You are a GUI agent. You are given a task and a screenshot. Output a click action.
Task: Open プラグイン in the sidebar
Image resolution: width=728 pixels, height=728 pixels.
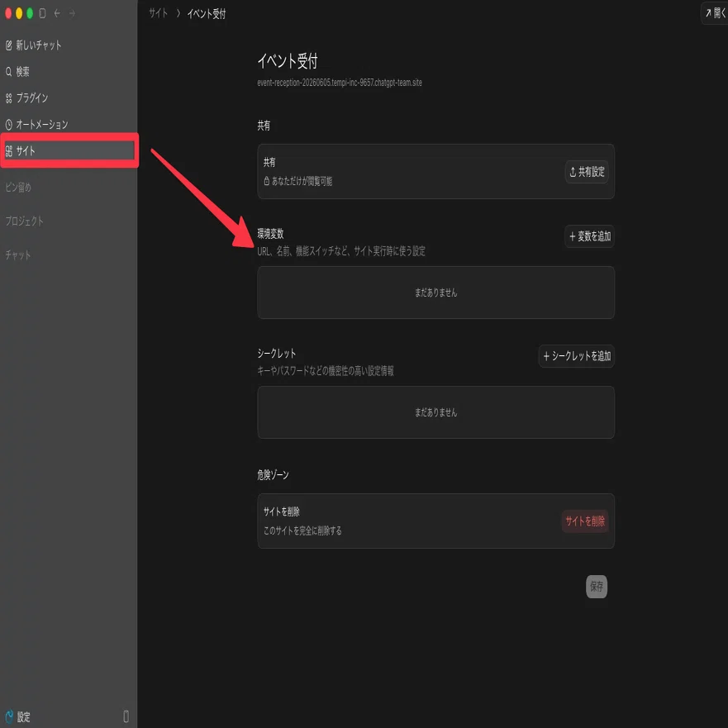coord(27,98)
